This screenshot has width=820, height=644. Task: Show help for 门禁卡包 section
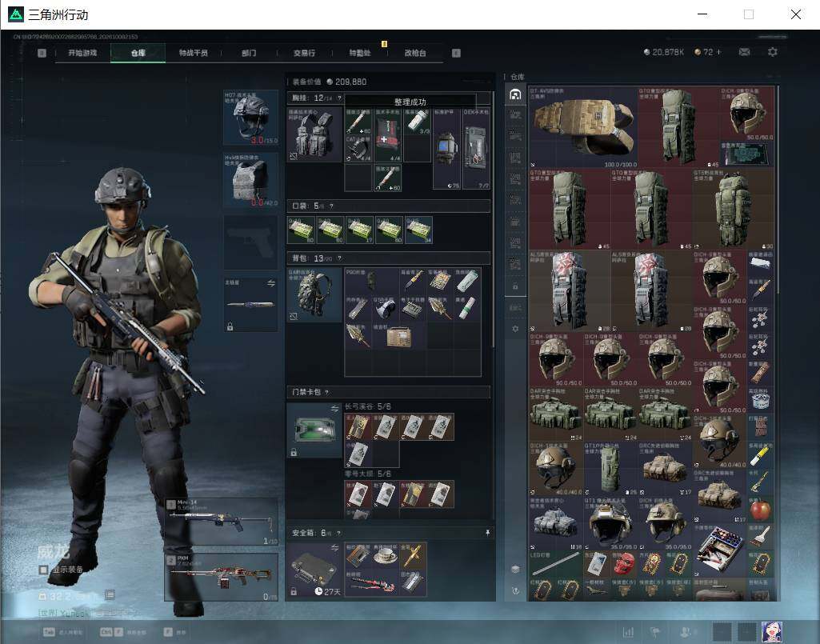tap(327, 392)
